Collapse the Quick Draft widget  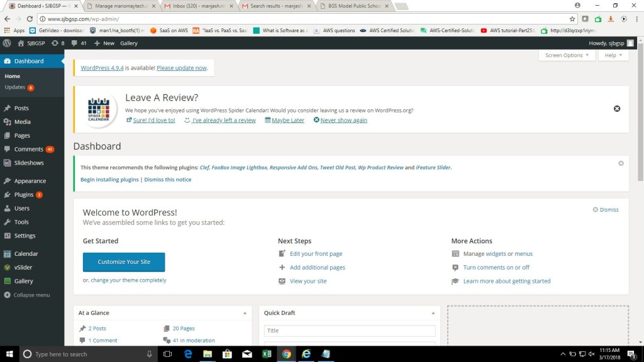433,313
